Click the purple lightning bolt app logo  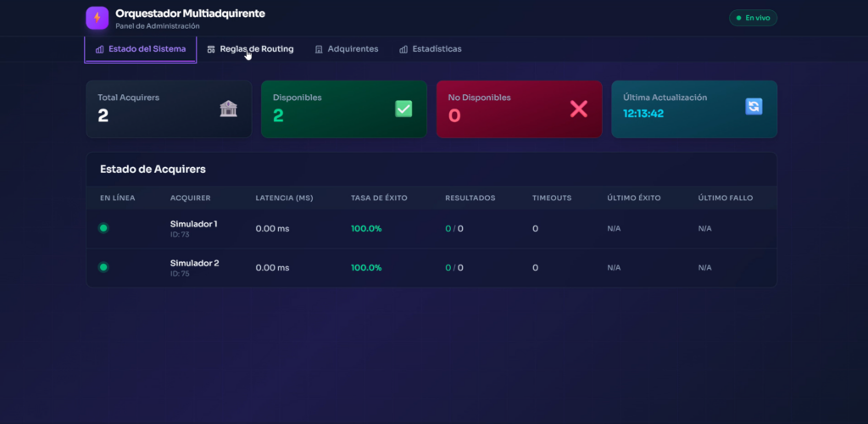point(97,18)
